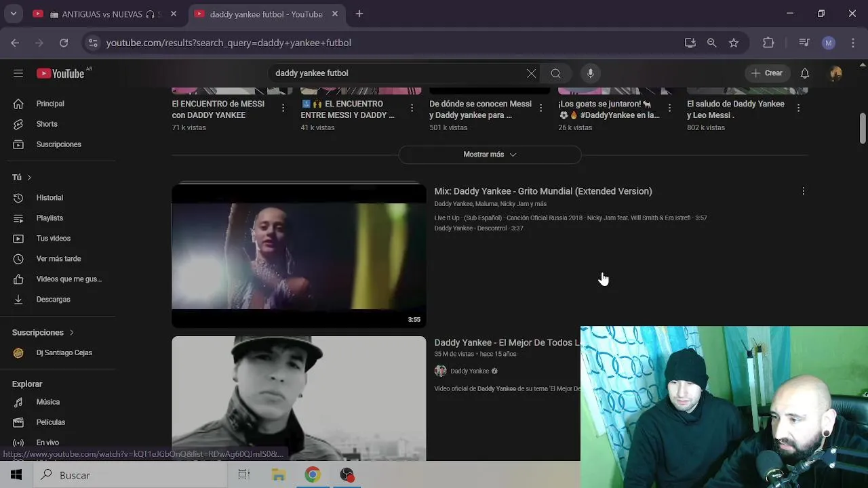868x488 pixels.
Task: Click the Crear button
Action: 767,73
